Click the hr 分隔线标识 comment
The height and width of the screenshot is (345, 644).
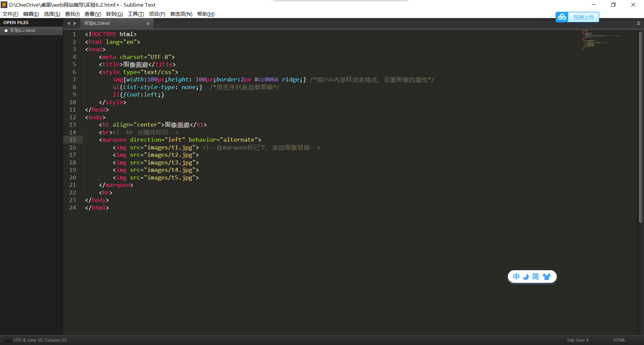(146, 132)
